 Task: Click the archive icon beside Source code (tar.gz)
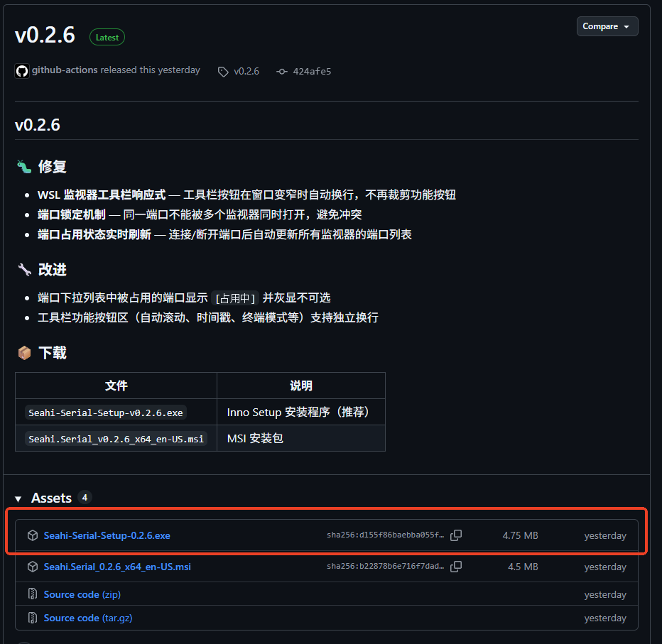pyautogui.click(x=33, y=618)
